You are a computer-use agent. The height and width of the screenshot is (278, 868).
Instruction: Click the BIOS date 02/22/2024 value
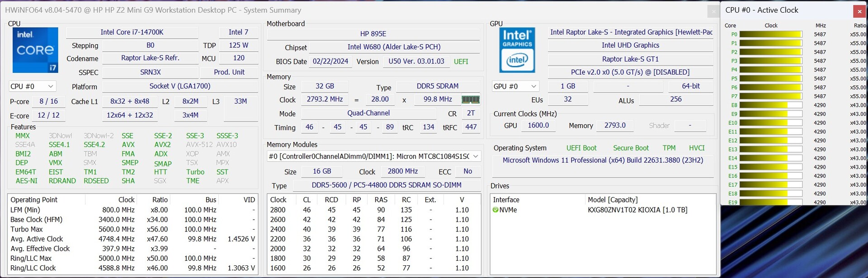[x=330, y=61]
